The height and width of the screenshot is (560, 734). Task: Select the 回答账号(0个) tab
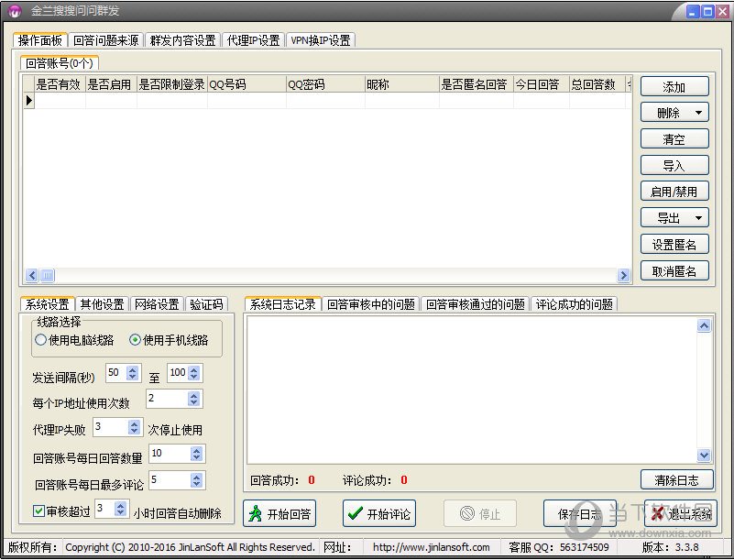(x=60, y=62)
